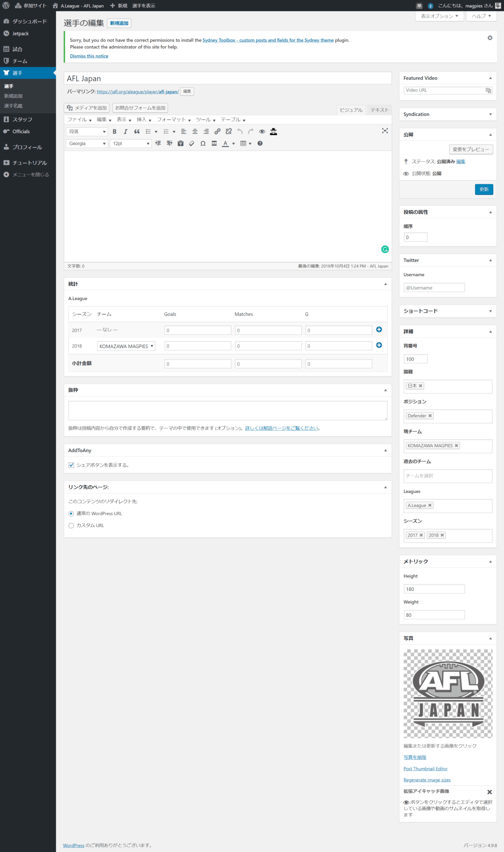Image resolution: width=504 pixels, height=852 pixels.
Task: Redo the editor change
Action: [x=251, y=132]
